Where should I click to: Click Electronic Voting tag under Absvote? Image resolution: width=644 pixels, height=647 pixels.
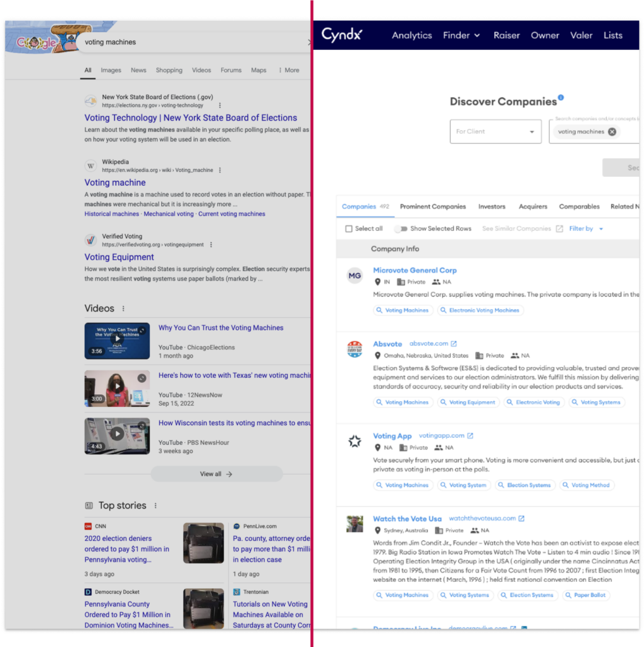533,402
